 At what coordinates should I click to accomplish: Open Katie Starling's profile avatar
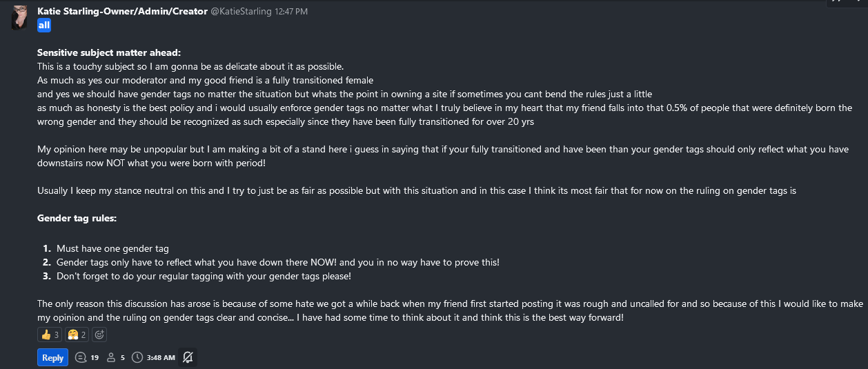(20, 17)
